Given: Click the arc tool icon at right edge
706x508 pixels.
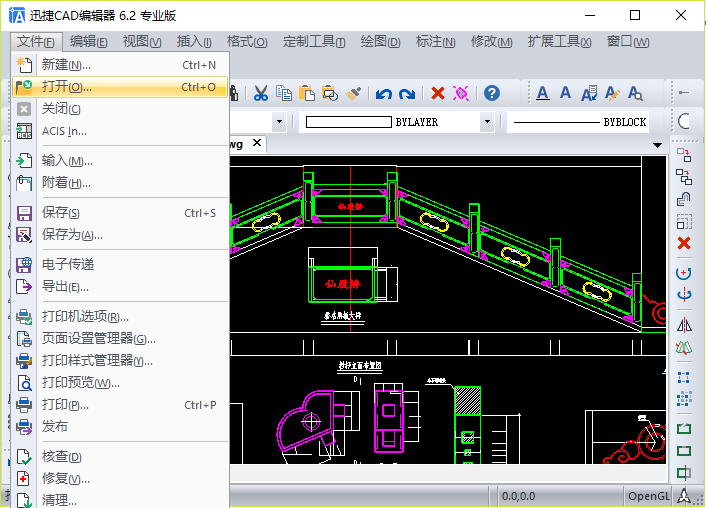Looking at the screenshot, I should 684,121.
